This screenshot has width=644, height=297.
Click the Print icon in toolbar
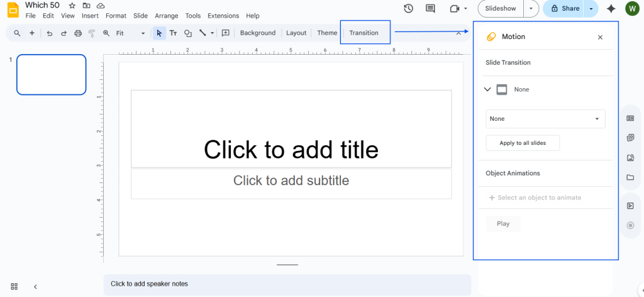pos(78,33)
